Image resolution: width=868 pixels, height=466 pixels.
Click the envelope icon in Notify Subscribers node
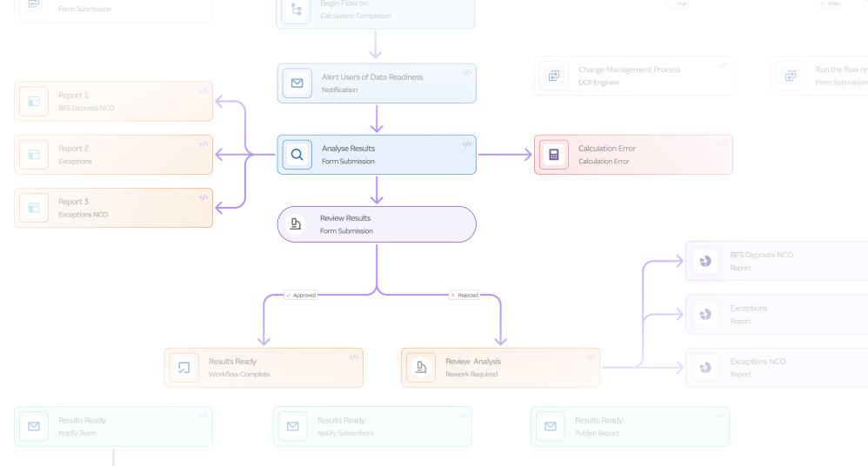(x=293, y=426)
